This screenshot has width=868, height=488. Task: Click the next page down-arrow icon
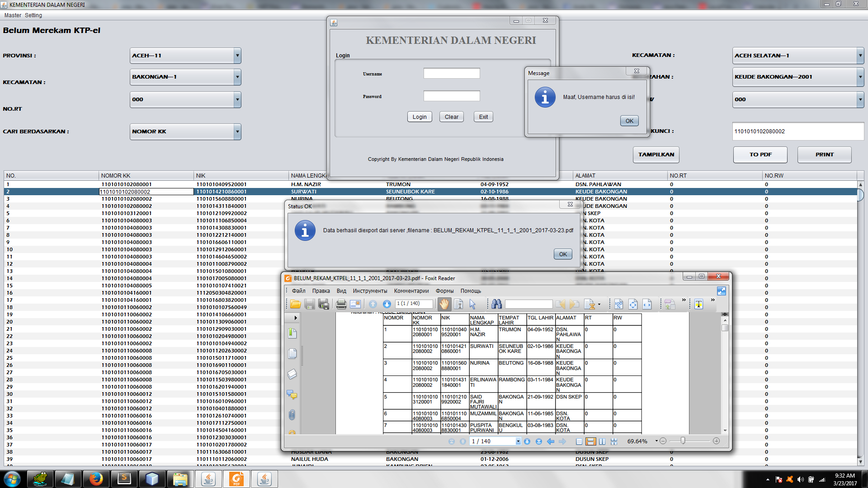[387, 305]
